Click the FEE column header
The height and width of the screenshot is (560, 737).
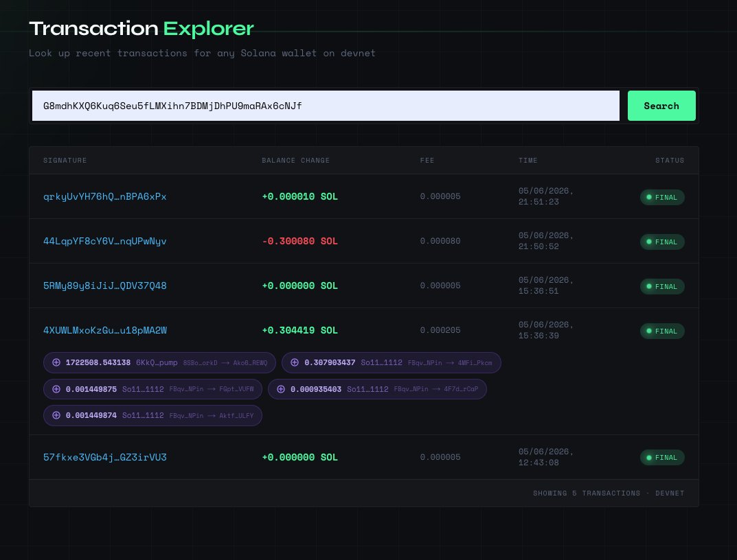tap(427, 160)
